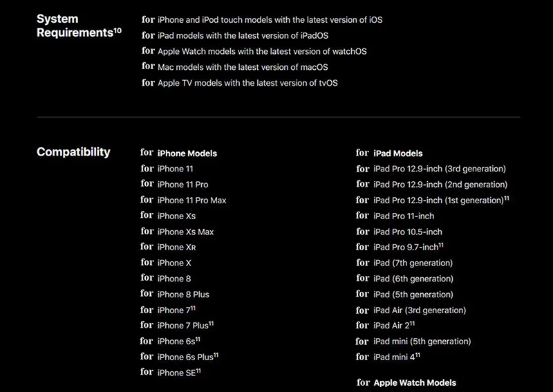This screenshot has width=553, height=392.
Task: Select the iPhone 8 Plus entry
Action: [x=183, y=295]
